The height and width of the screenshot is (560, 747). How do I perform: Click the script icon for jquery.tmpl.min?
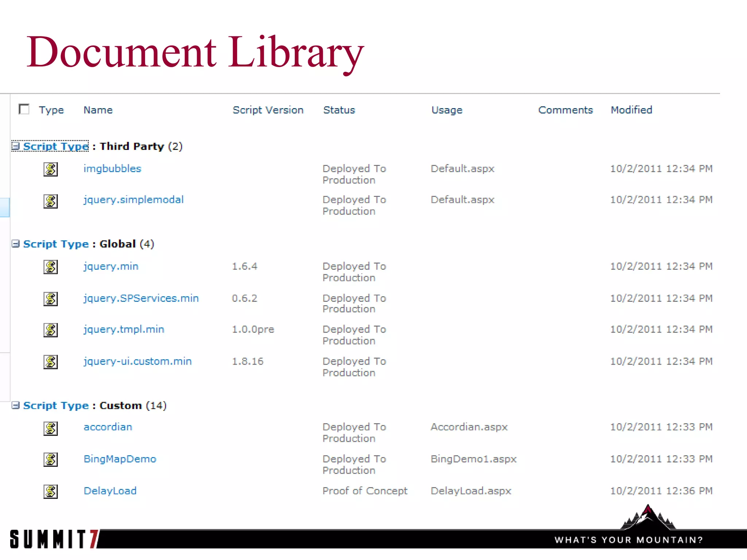coord(51,330)
